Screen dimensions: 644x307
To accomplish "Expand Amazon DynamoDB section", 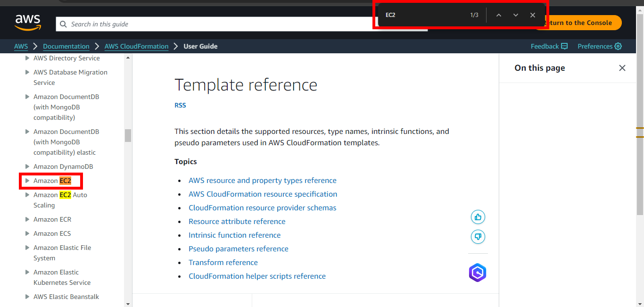I will (27, 166).
